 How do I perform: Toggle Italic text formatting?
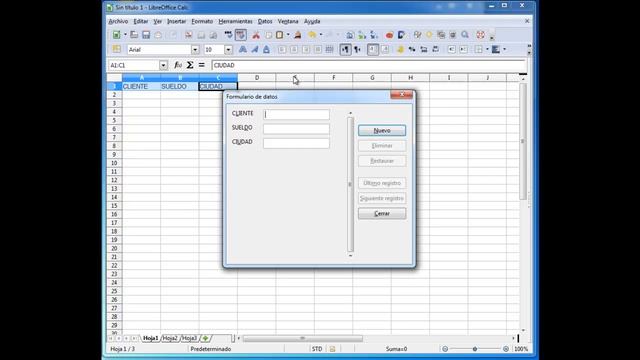pyautogui.click(x=255, y=49)
